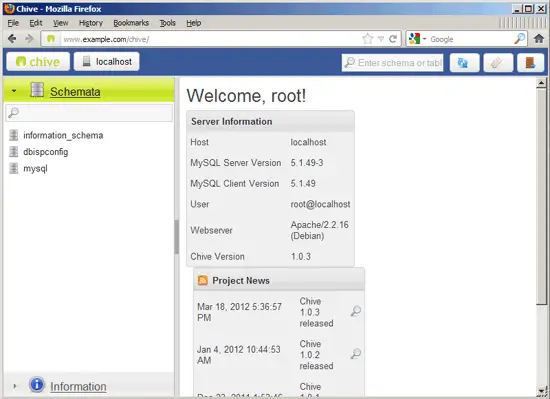Select the '5.1.49-3' server version value
The height and width of the screenshot is (399, 550).
pos(307,163)
